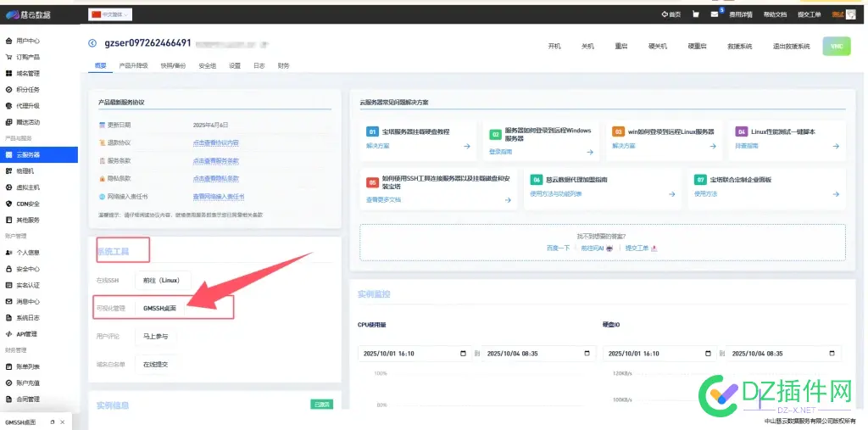The width and height of the screenshot is (868, 430).
Task: Click the green VNC button
Action: point(837,46)
